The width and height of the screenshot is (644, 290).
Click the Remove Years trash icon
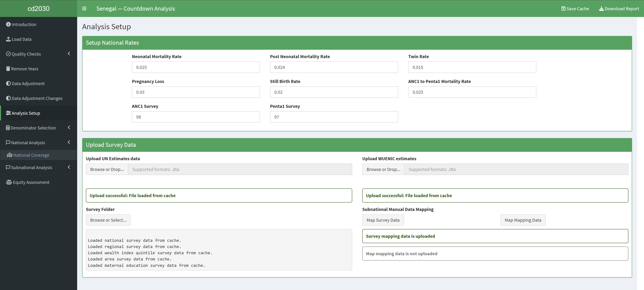tap(8, 69)
